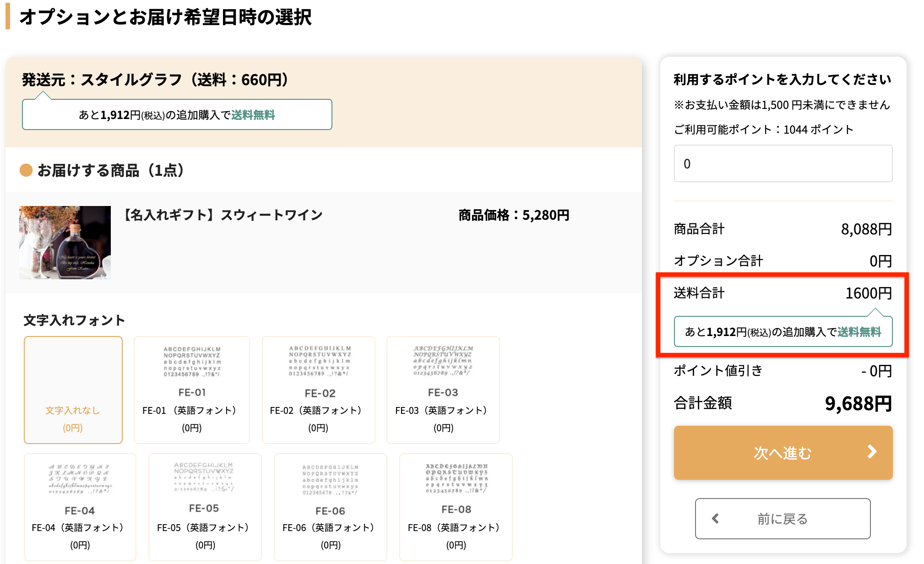924x564 pixels.
Task: Click the 【名入れギフト】スウィートワイン product title
Action: pyautogui.click(x=223, y=215)
